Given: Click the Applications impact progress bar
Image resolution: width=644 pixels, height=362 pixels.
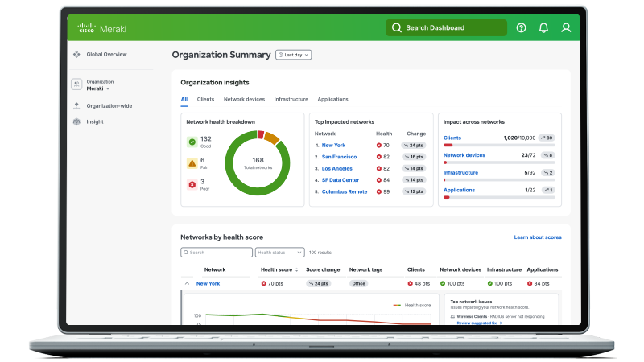Looking at the screenshot, I should point(499,197).
